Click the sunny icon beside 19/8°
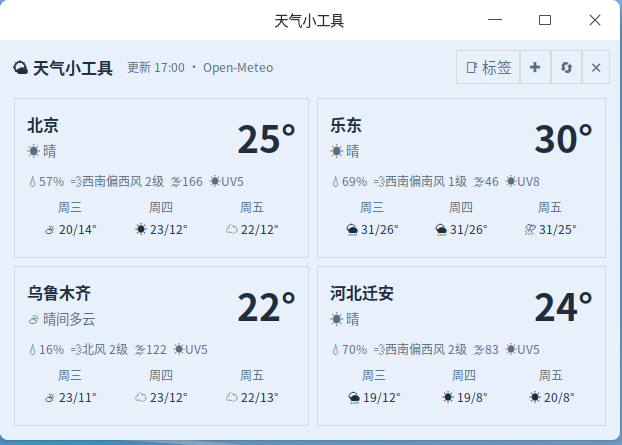Screen dimensions: 622x445 tap(448, 397)
